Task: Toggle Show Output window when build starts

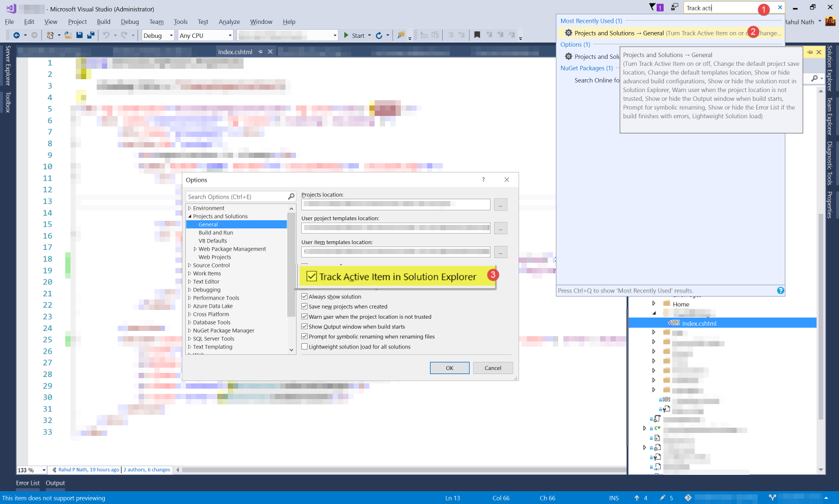Action: 304,326
